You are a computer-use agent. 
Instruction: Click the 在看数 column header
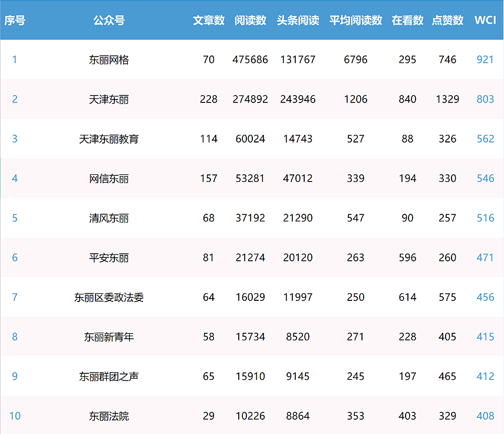(x=407, y=20)
